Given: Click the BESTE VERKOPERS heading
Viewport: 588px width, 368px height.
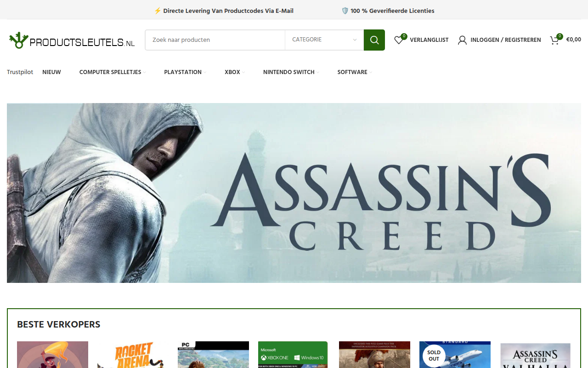Looking at the screenshot, I should 59,324.
